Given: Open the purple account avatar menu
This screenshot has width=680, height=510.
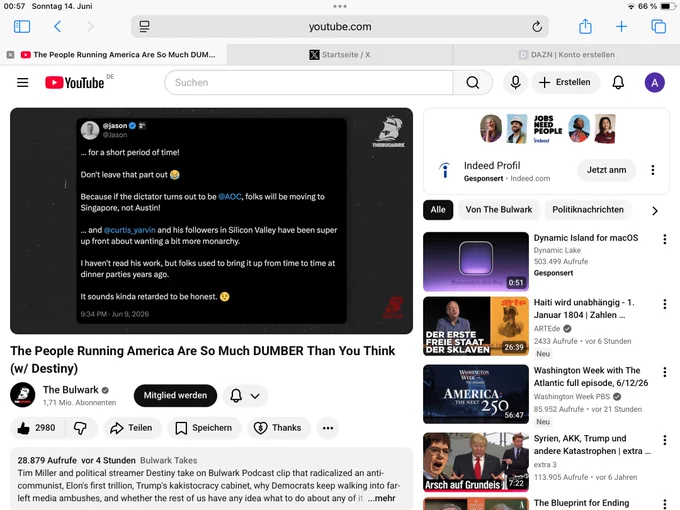Looking at the screenshot, I should (x=654, y=82).
